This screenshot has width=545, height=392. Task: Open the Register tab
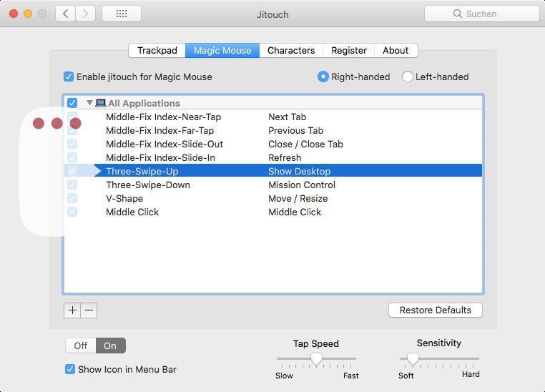click(x=348, y=50)
